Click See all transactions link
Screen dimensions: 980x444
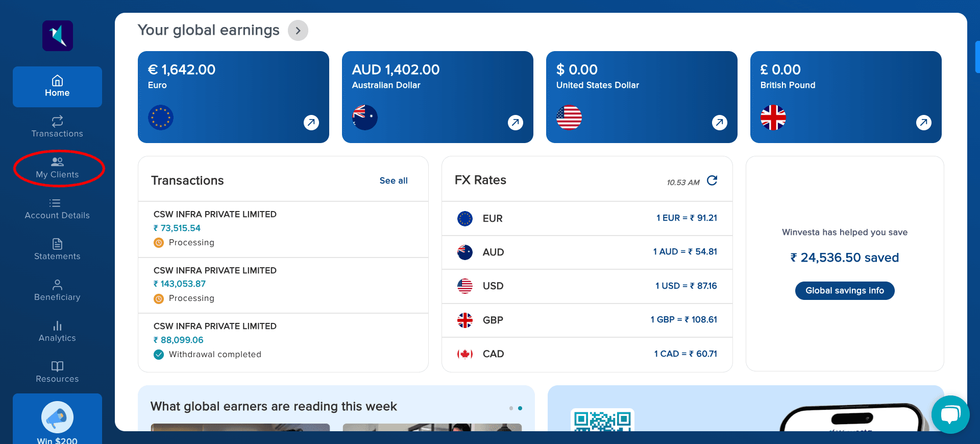pyautogui.click(x=393, y=181)
